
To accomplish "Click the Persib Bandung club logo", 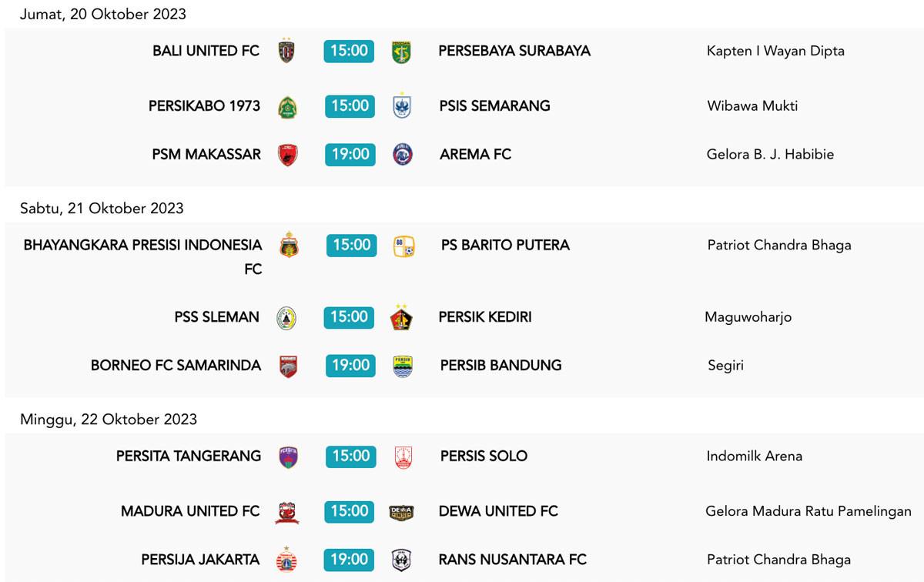I will pos(403,366).
